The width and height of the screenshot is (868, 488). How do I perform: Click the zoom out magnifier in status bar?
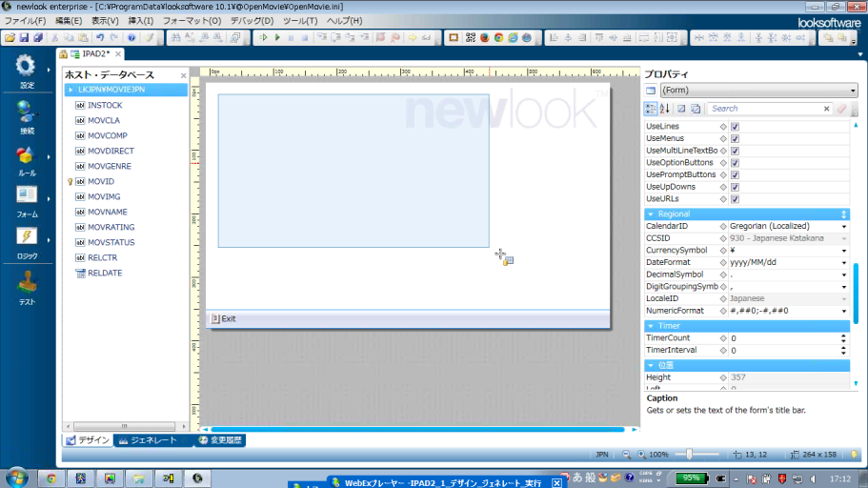tap(626, 455)
